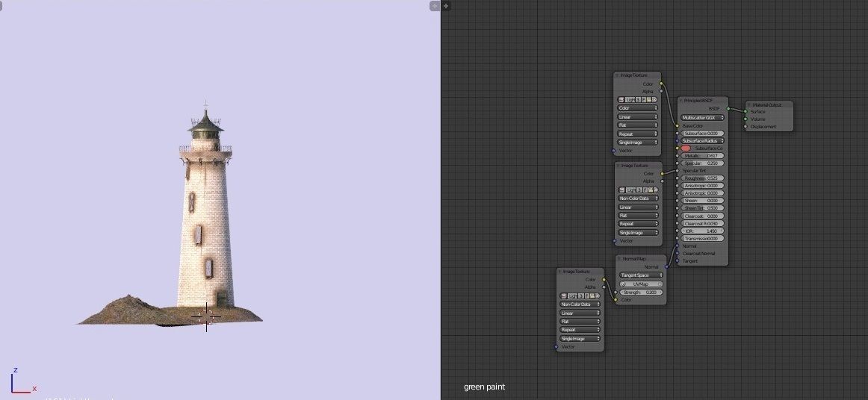The image size is (868, 400).
Task: Click Subsurface 0.000 slider
Action: tap(702, 134)
